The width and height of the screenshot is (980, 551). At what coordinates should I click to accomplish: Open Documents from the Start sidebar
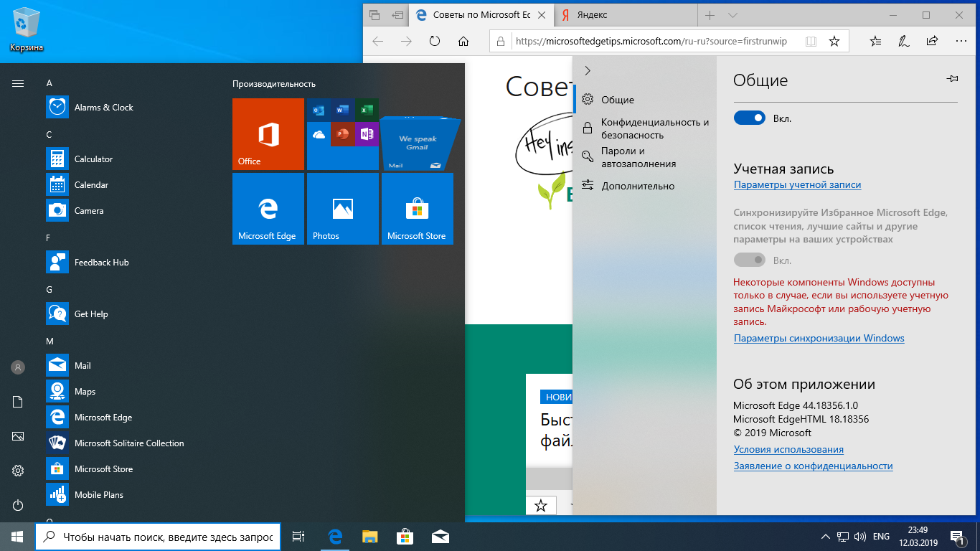(x=18, y=402)
